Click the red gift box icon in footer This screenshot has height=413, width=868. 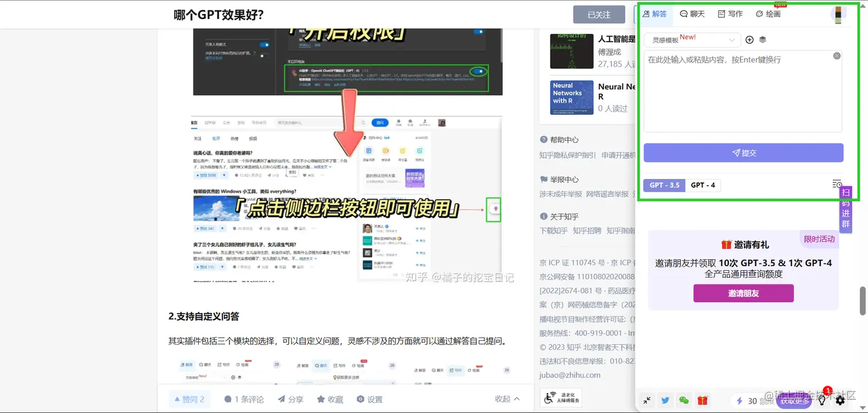pos(703,400)
